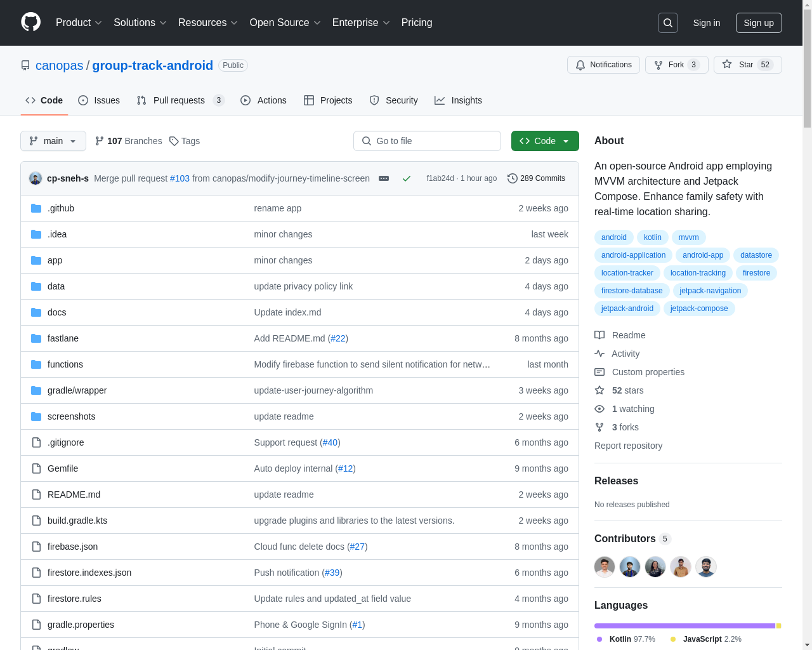
Task: Click the firestore topic tag
Action: [756, 273]
